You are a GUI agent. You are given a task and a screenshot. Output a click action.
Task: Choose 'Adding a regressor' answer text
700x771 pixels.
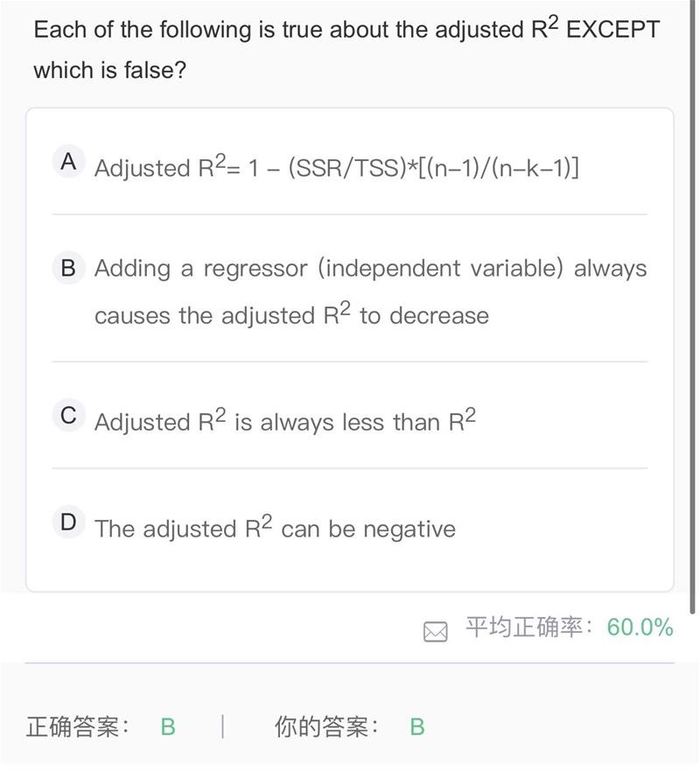[x=371, y=291]
